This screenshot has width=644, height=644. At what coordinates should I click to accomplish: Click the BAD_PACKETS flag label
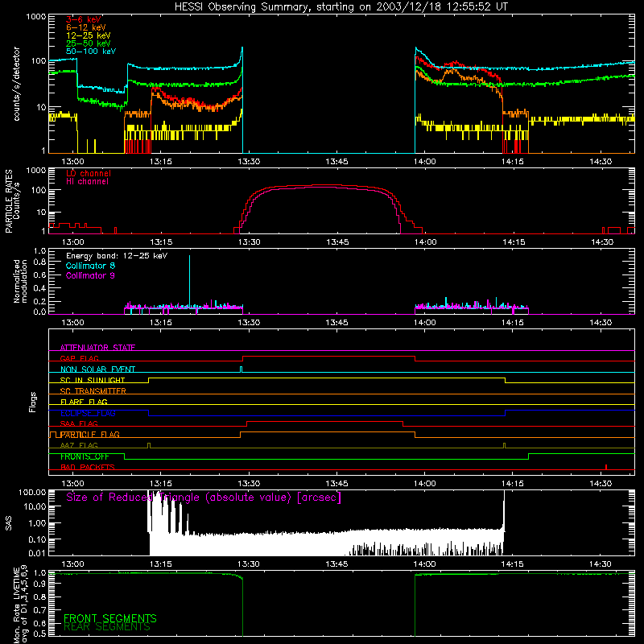point(88,467)
